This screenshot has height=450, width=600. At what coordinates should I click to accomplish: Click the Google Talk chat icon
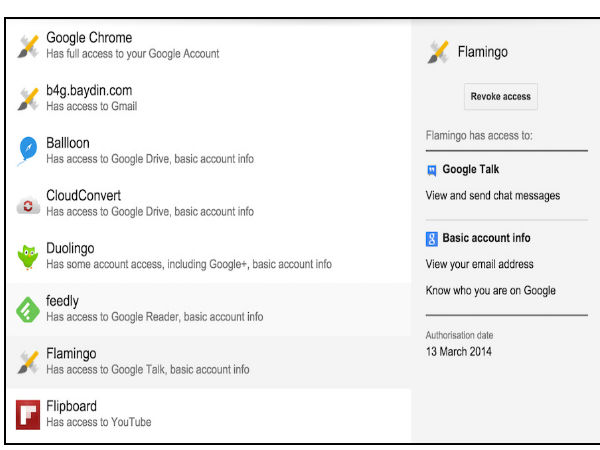point(431,170)
